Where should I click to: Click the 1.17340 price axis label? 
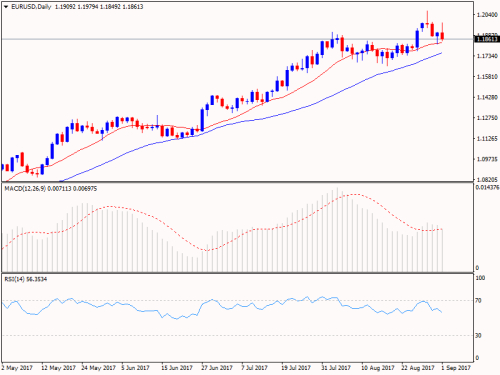pyautogui.click(x=487, y=56)
